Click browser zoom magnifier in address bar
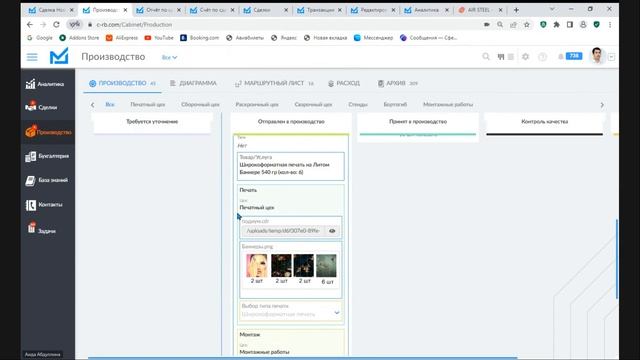The image size is (640, 360). (500, 24)
